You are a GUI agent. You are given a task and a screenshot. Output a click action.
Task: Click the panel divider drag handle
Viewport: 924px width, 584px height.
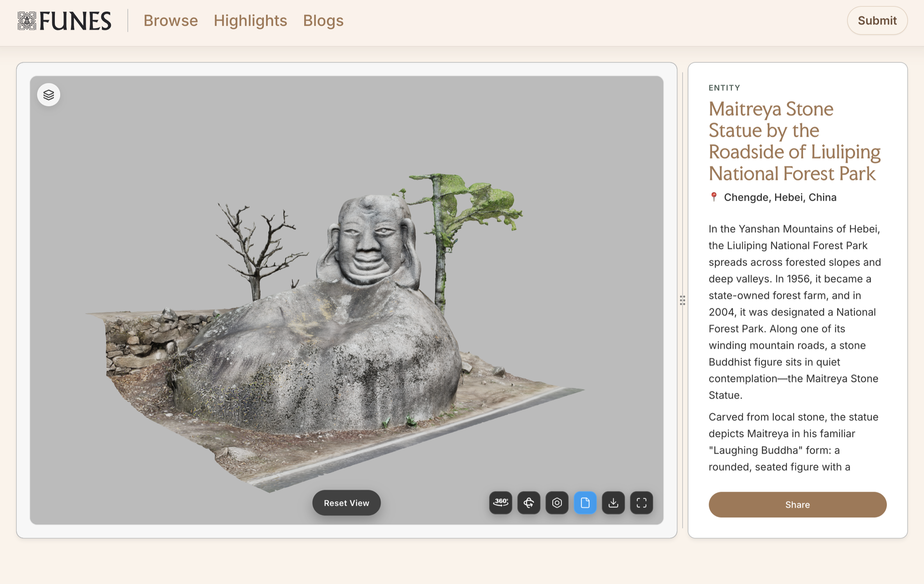[682, 300]
